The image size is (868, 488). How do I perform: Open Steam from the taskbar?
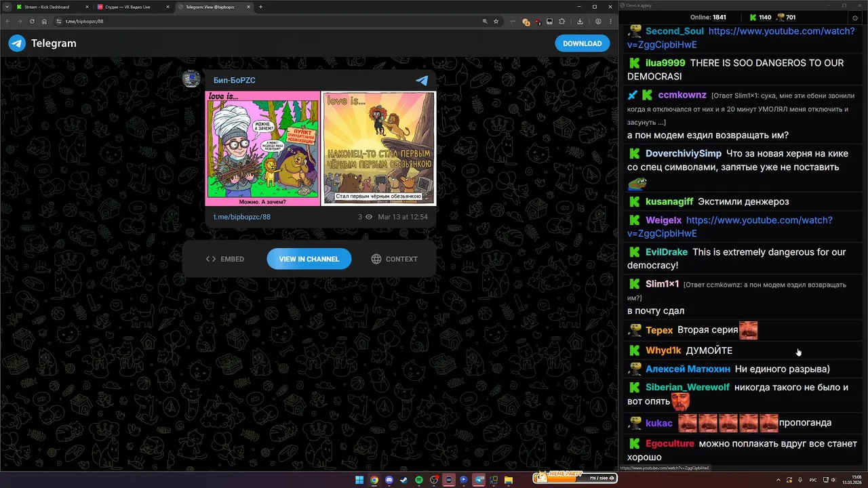click(404, 480)
